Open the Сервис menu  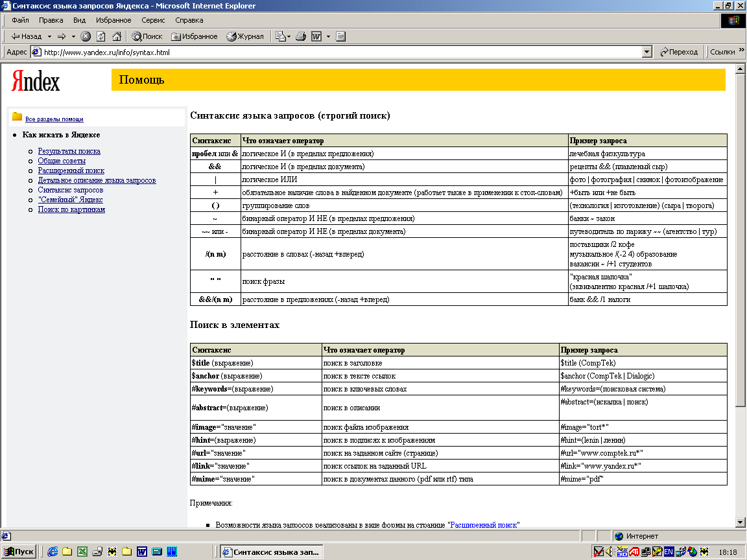[153, 20]
